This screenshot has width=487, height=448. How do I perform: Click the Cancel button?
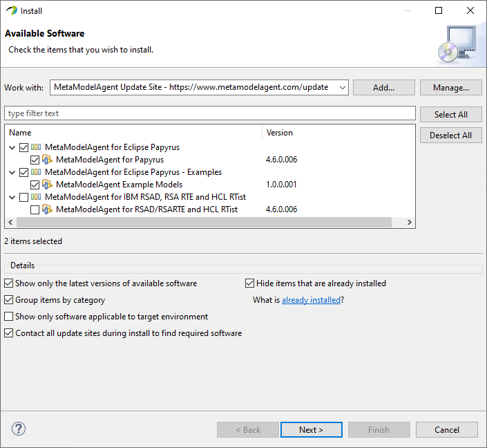click(447, 429)
